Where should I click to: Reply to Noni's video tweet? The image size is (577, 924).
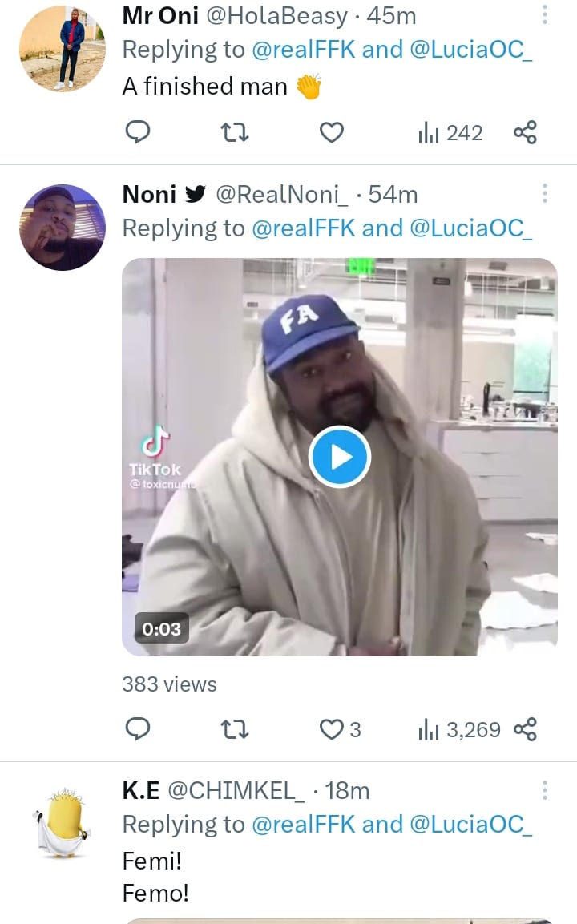click(139, 729)
